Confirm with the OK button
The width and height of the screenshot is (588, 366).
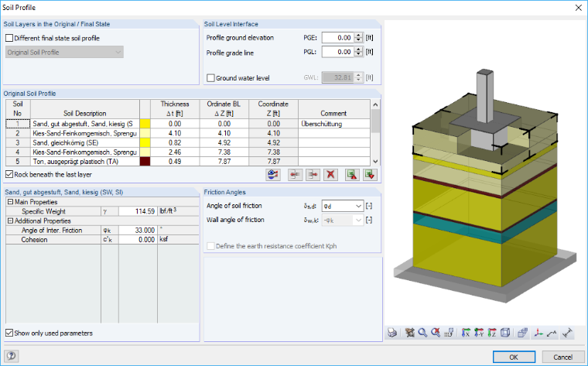point(514,357)
